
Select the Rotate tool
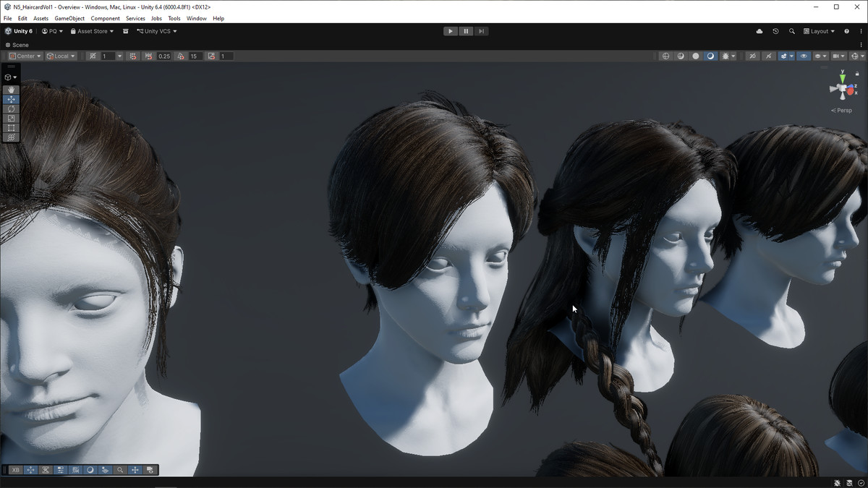click(11, 108)
